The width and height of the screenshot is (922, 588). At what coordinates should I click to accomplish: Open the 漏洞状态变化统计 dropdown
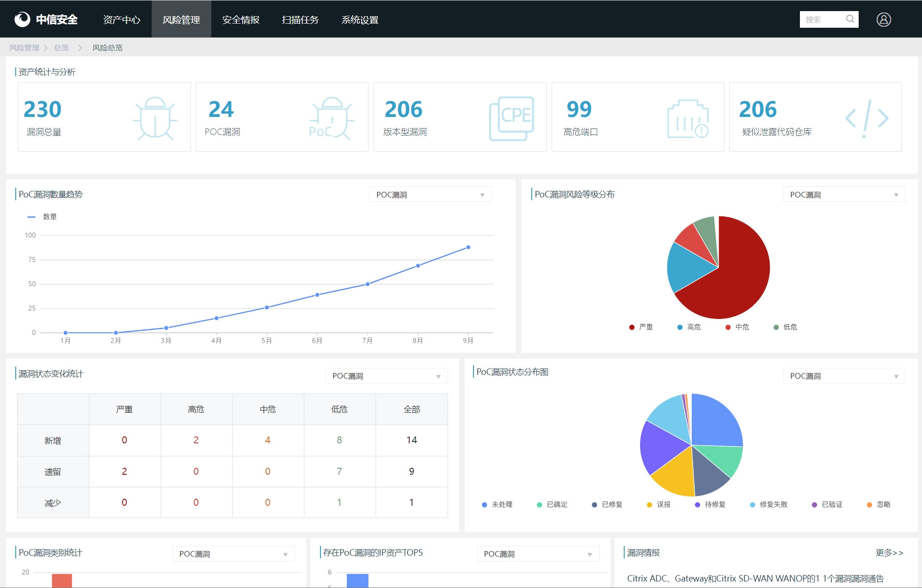pos(386,376)
